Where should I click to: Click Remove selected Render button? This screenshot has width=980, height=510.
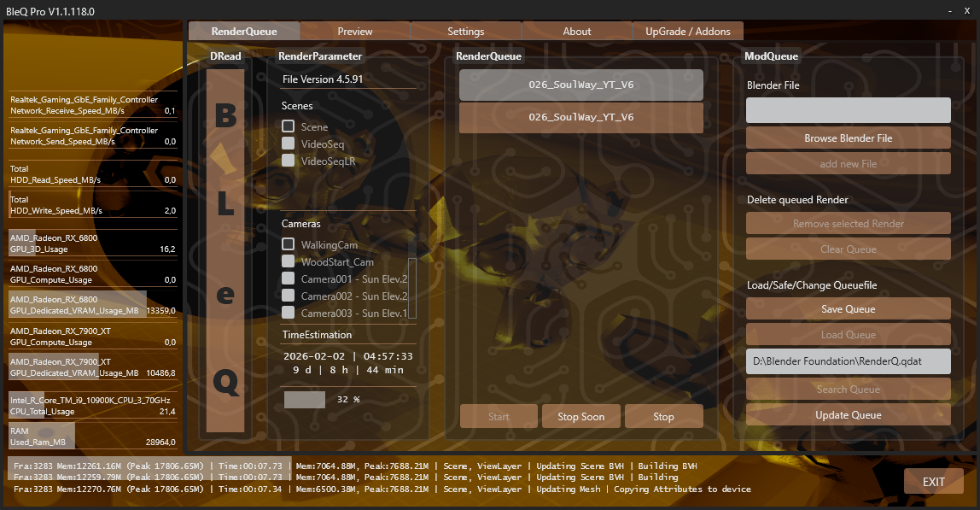click(x=849, y=224)
